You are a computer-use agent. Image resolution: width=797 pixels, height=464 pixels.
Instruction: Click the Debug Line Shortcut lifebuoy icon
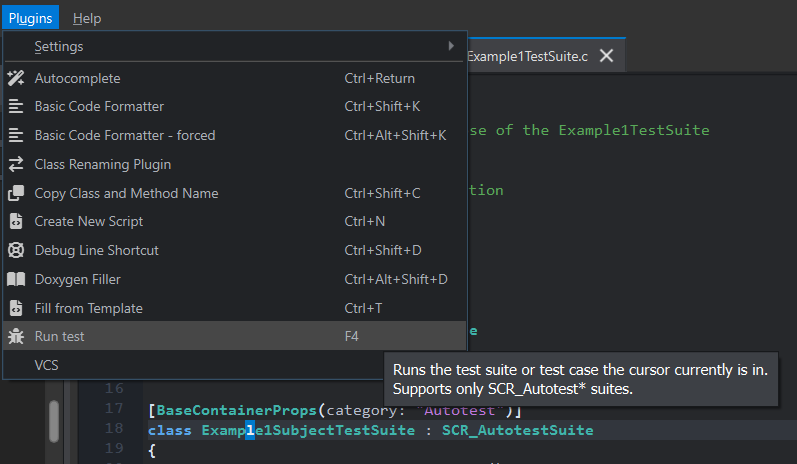coord(16,250)
